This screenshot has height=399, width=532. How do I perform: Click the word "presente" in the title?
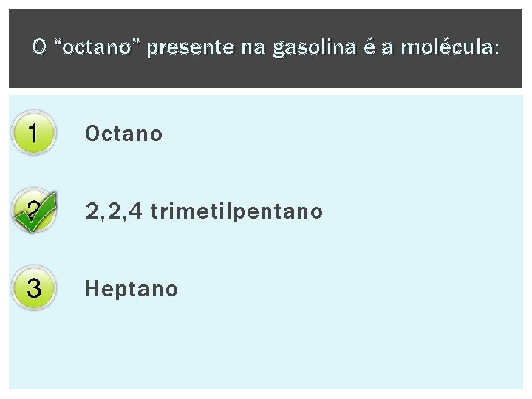pyautogui.click(x=191, y=49)
